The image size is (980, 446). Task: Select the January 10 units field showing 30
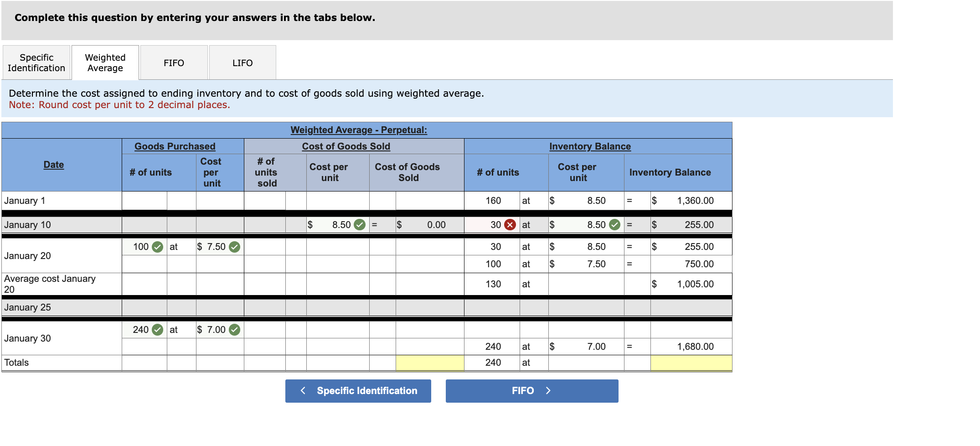(492, 225)
